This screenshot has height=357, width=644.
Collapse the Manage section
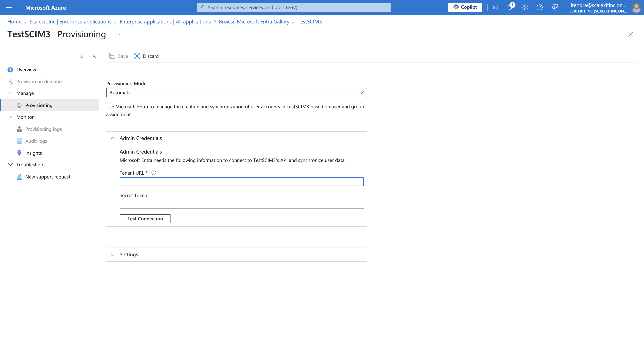click(x=10, y=93)
